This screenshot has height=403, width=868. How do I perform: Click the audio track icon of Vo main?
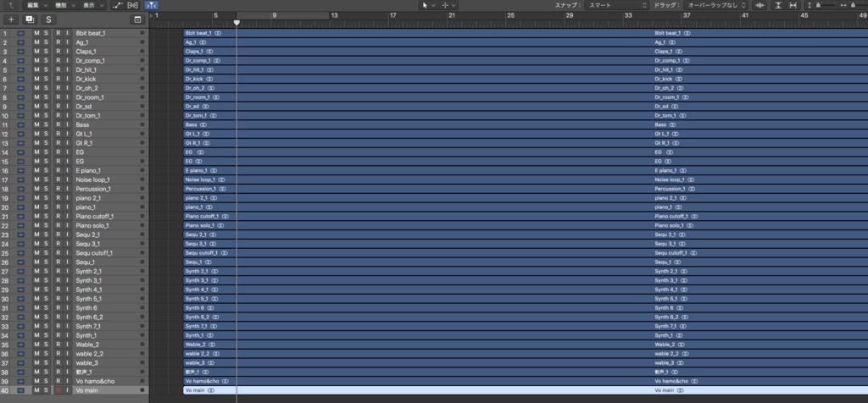point(20,390)
